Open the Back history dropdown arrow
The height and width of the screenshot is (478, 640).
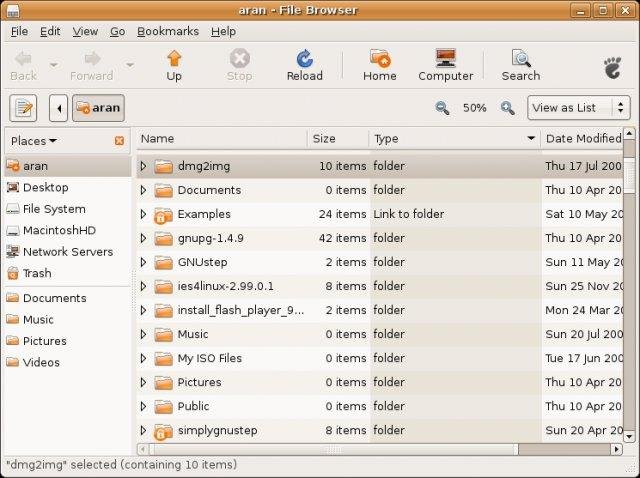pyautogui.click(x=53, y=64)
